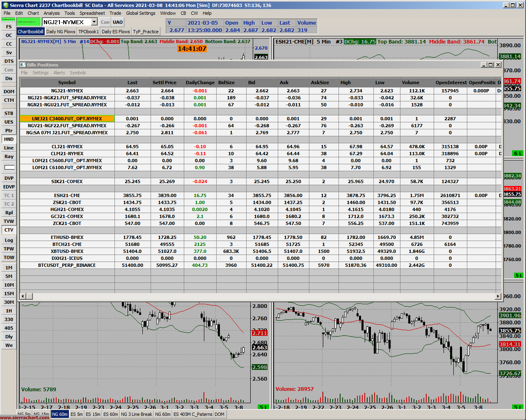This screenshot has height=420, width=526.
Task: Click the DailyChange column header
Action: click(x=200, y=83)
